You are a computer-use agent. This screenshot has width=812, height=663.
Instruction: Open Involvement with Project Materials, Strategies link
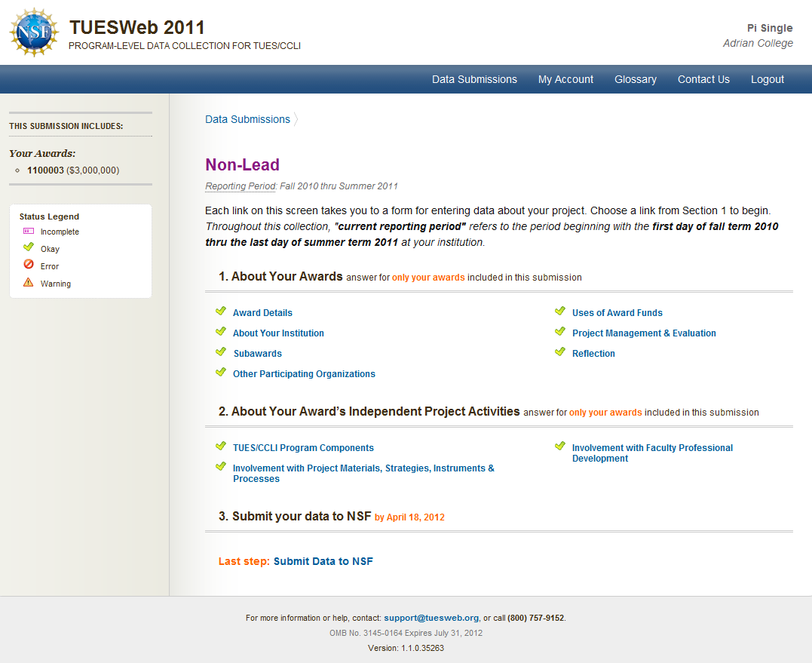(x=363, y=474)
